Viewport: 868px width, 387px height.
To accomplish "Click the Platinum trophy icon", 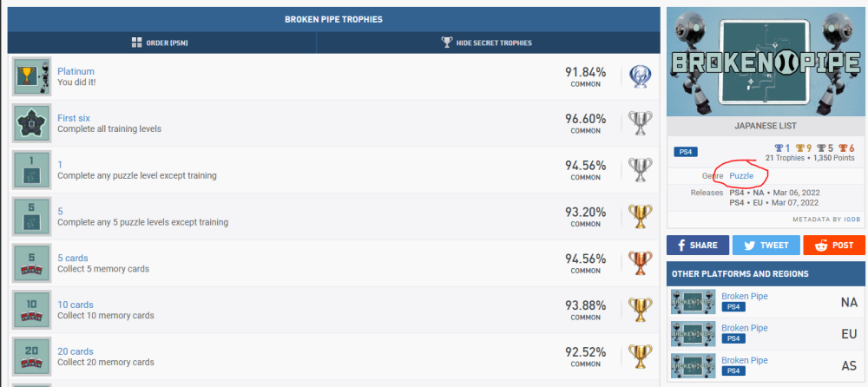I will [641, 77].
